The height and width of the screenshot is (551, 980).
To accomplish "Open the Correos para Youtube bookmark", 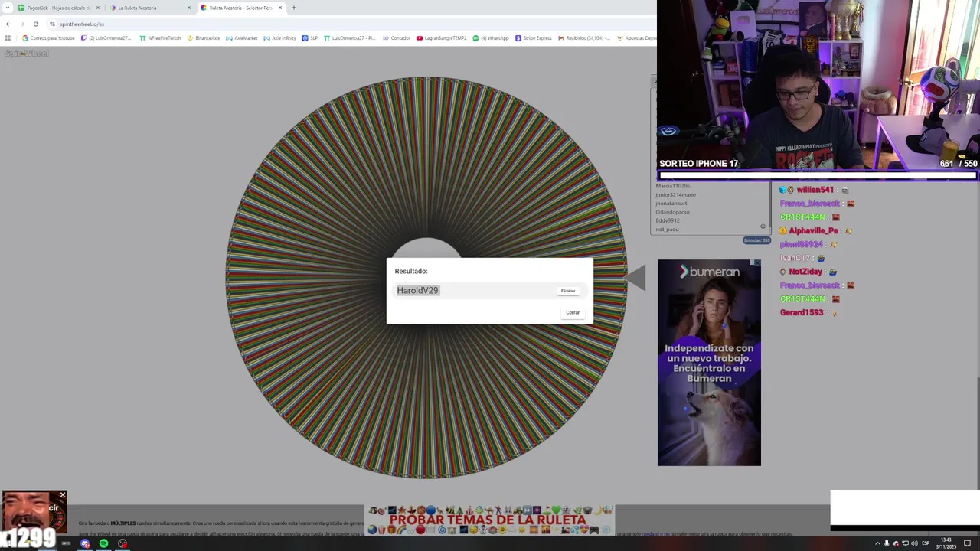I will [x=48, y=38].
